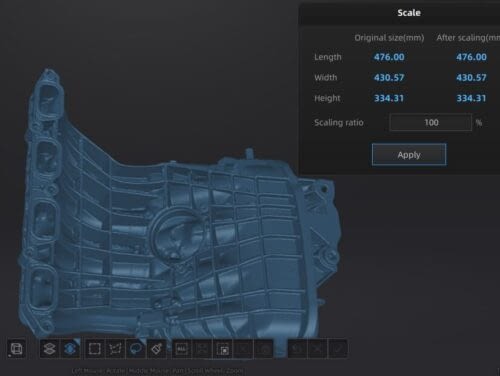Viewport: 500px width, 376px height.
Task: Pick the lasso selection tool
Action: click(136, 349)
